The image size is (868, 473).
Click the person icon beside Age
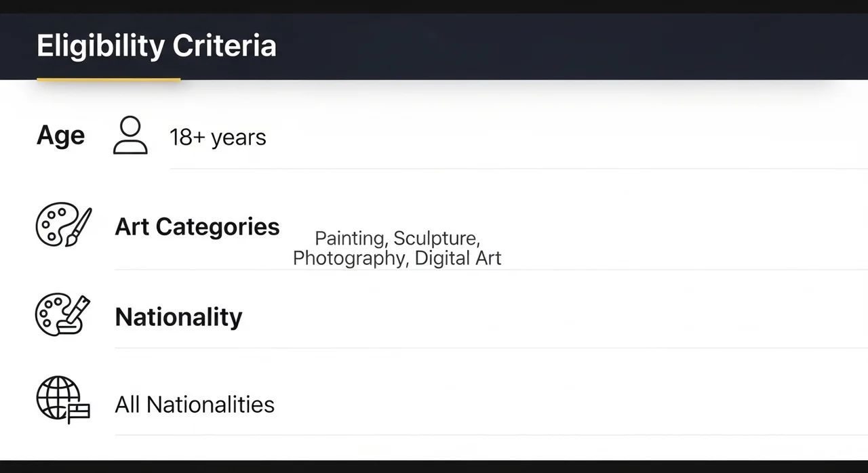130,136
